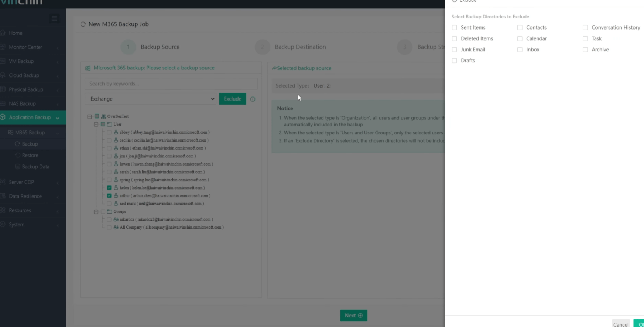Click the sarah user icon
644x327 pixels.
tap(116, 172)
